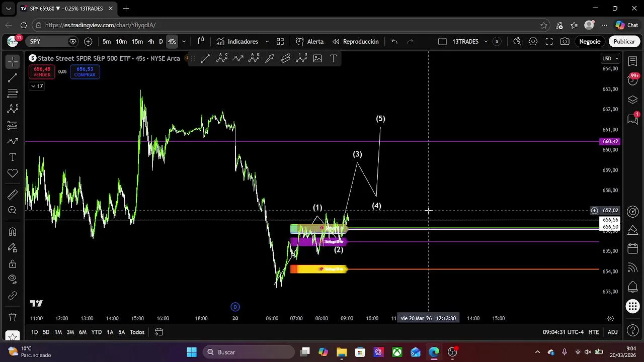Open the chart type candles selector

pos(201,42)
